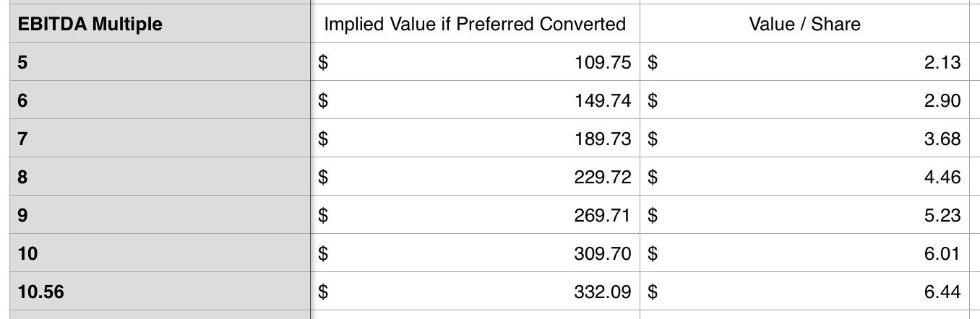This screenshot has height=319, width=980.
Task: Click the EBITDA multiple 6 row cell
Action: (160, 100)
